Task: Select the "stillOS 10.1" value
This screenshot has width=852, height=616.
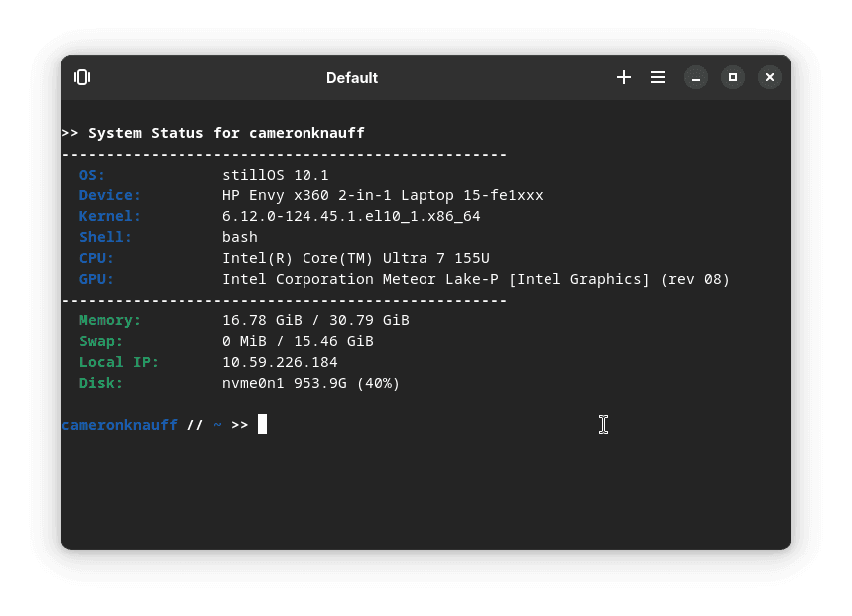Action: coord(276,175)
